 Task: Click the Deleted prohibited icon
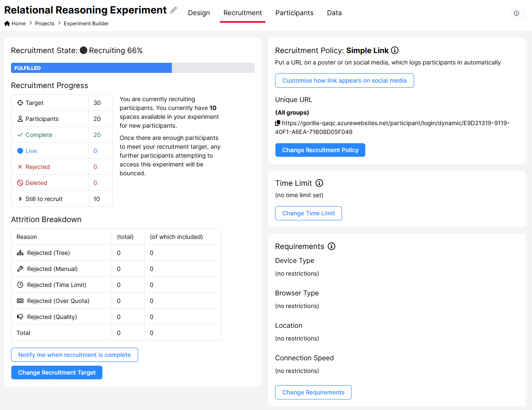click(20, 183)
